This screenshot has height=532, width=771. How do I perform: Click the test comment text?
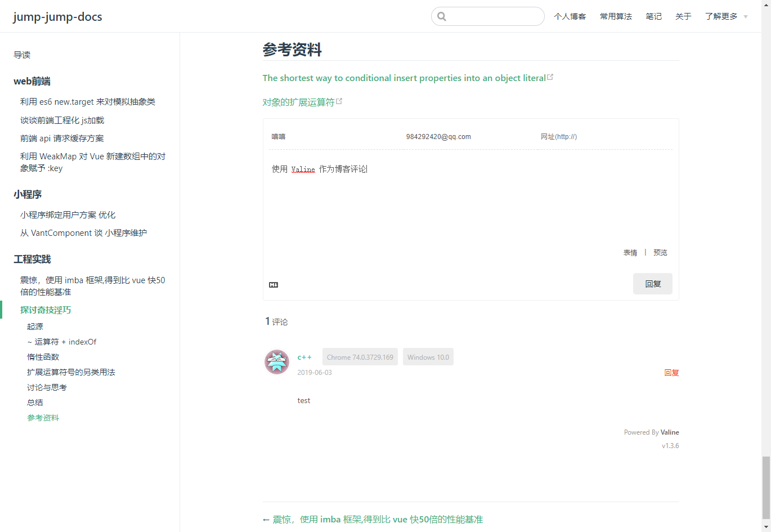pyautogui.click(x=304, y=401)
